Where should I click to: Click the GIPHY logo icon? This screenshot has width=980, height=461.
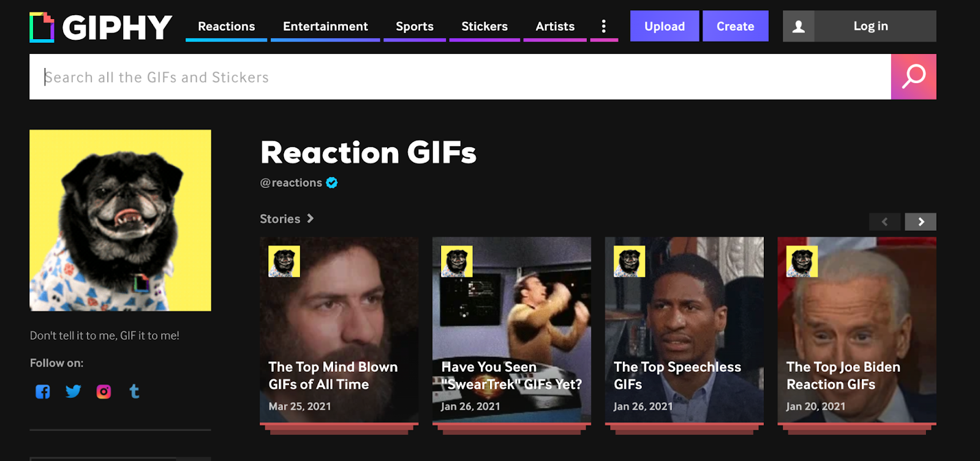42,28
